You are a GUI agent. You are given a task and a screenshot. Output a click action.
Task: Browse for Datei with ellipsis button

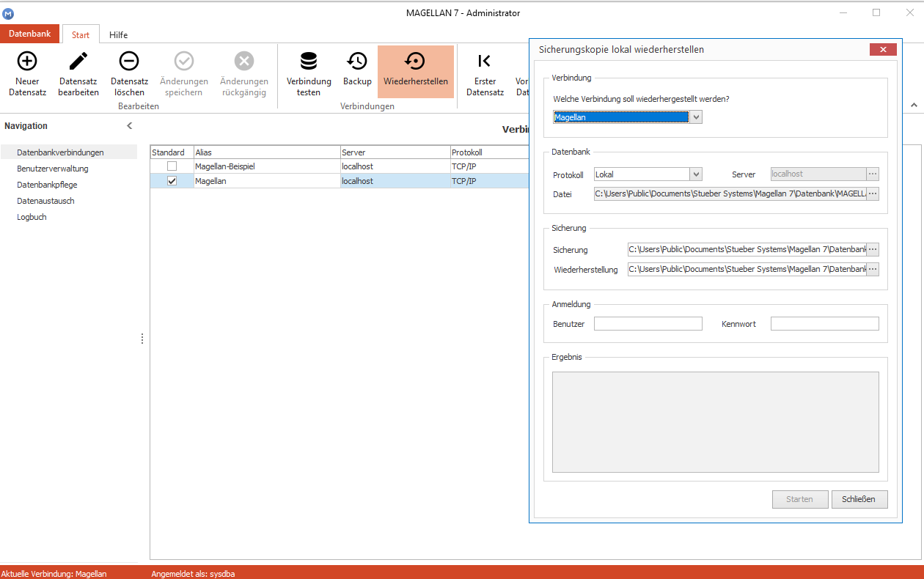[873, 194]
